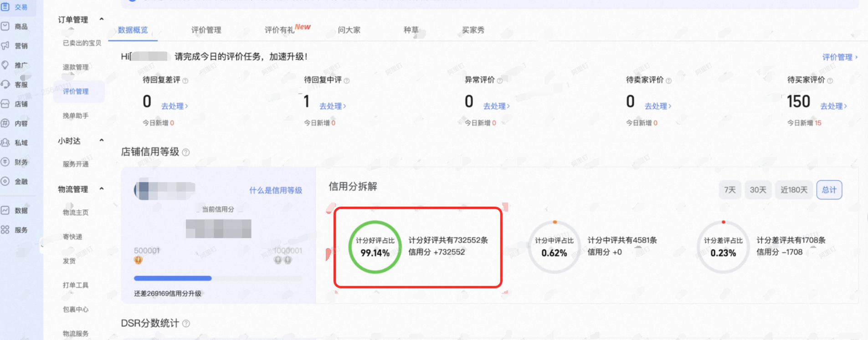Open the 推广 sidebar icon

5,65
